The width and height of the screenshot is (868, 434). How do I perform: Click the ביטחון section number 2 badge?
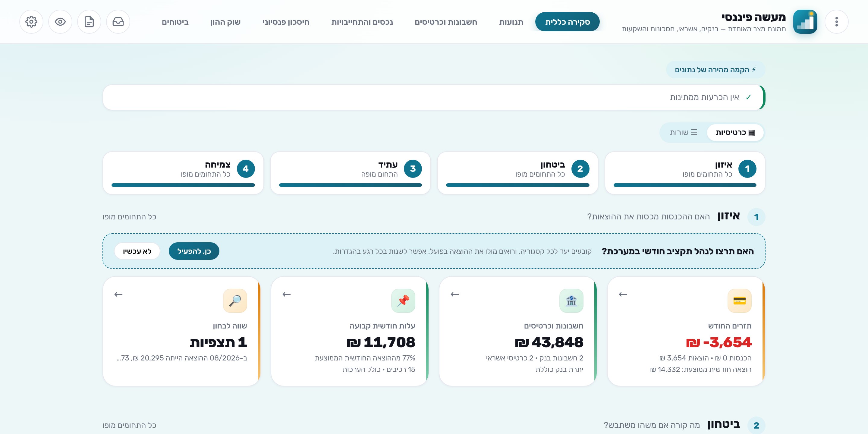pos(756,425)
